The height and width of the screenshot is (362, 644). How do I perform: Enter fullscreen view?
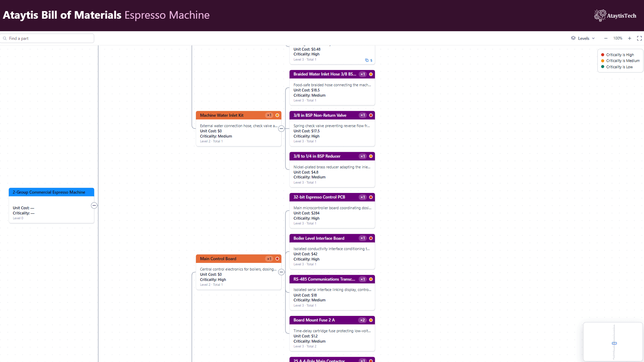639,38
